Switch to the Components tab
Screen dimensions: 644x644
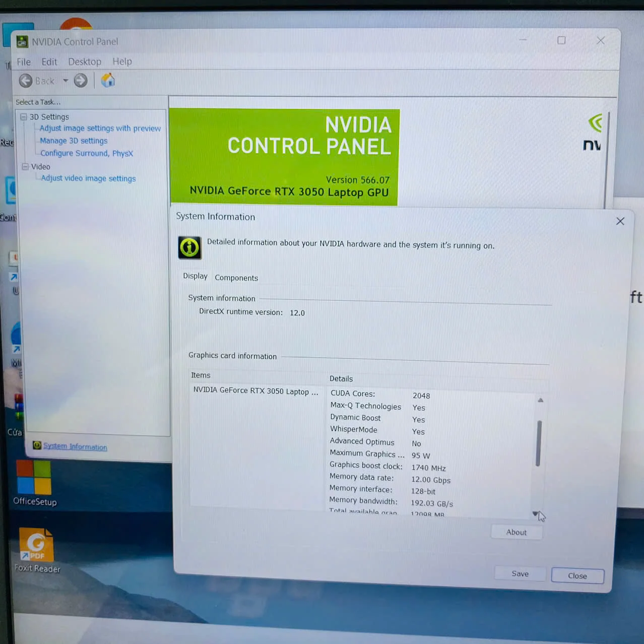(x=236, y=278)
